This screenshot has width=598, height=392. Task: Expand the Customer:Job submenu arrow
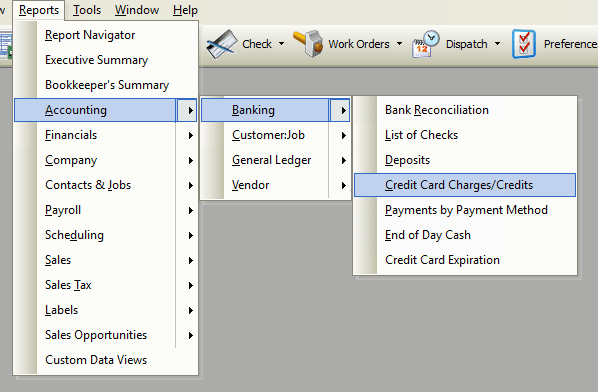[x=344, y=135]
